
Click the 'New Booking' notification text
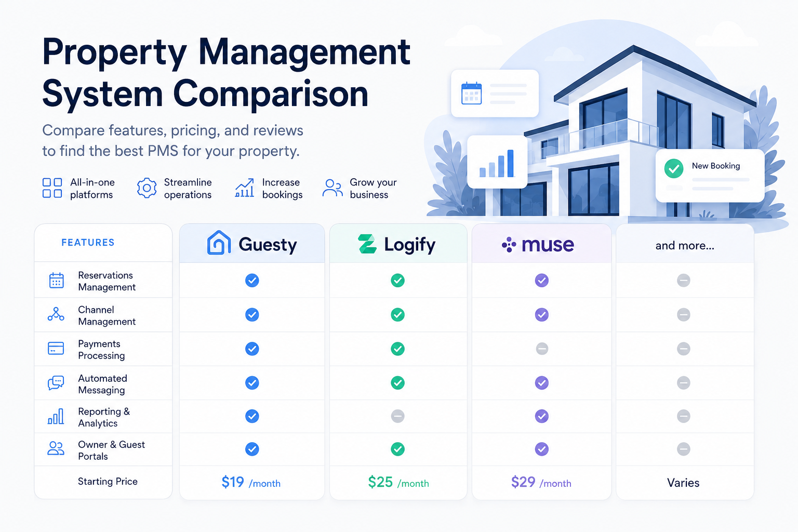716,166
